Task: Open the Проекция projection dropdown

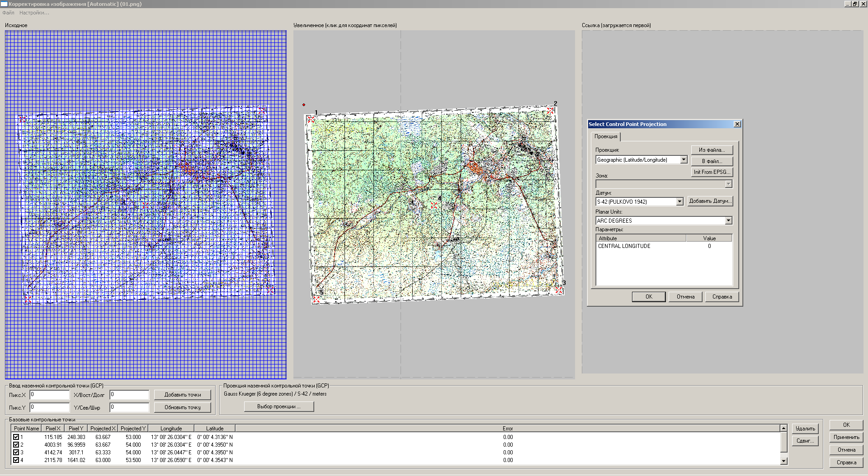Action: [x=684, y=160]
